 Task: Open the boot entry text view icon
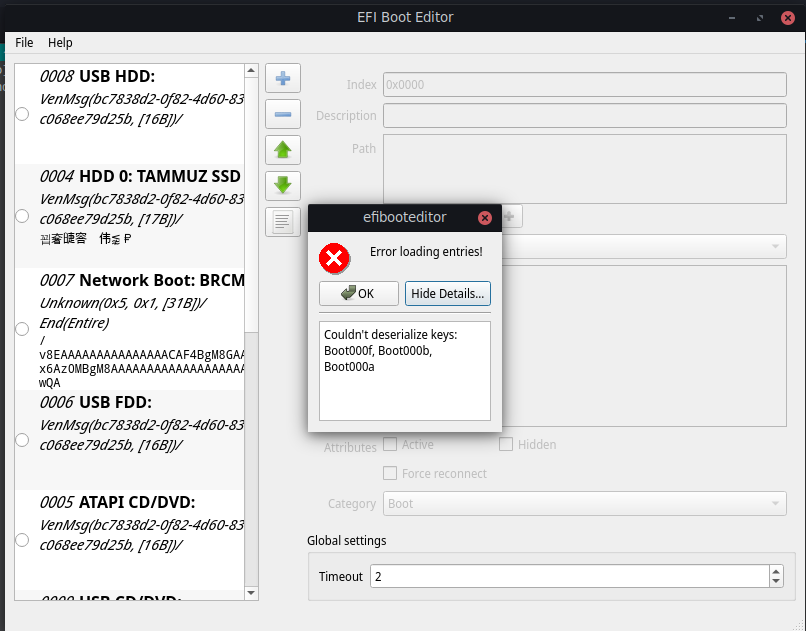point(282,222)
